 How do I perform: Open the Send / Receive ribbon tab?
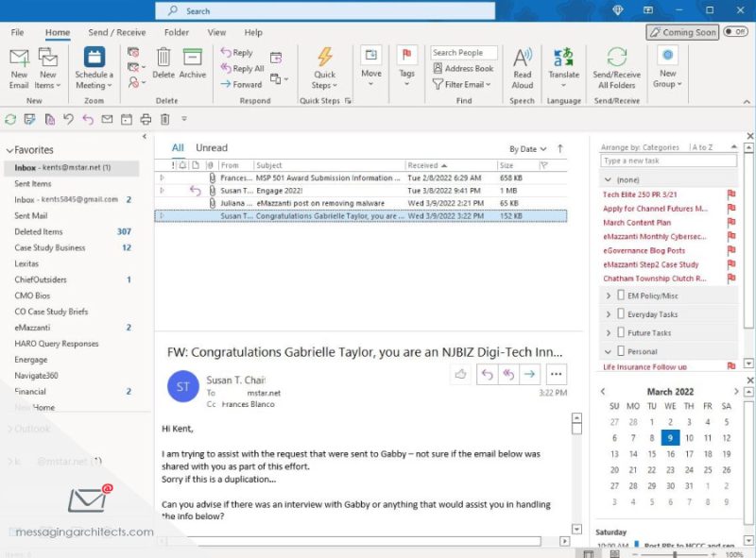tap(117, 32)
